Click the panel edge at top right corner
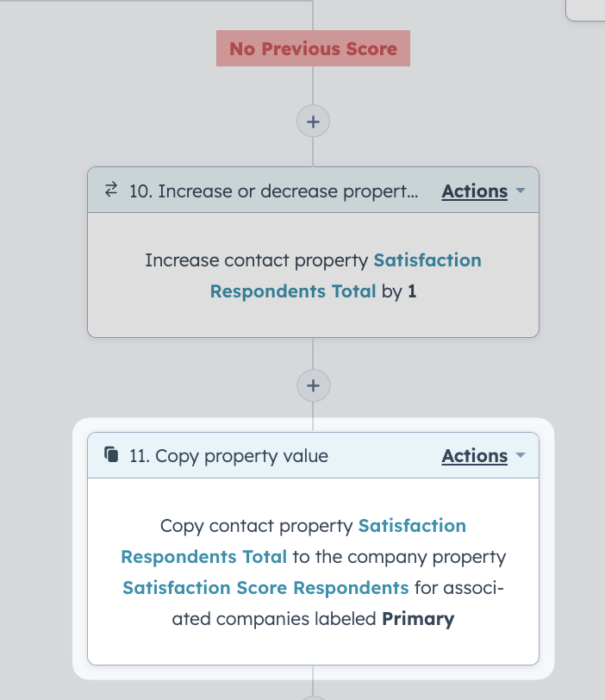 pos(585,10)
